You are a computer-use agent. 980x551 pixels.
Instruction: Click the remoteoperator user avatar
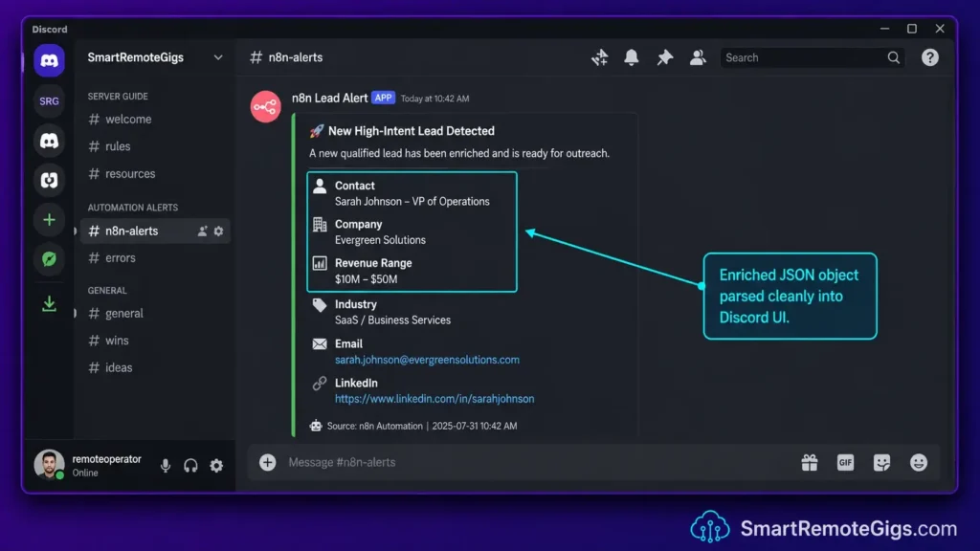pos(49,465)
